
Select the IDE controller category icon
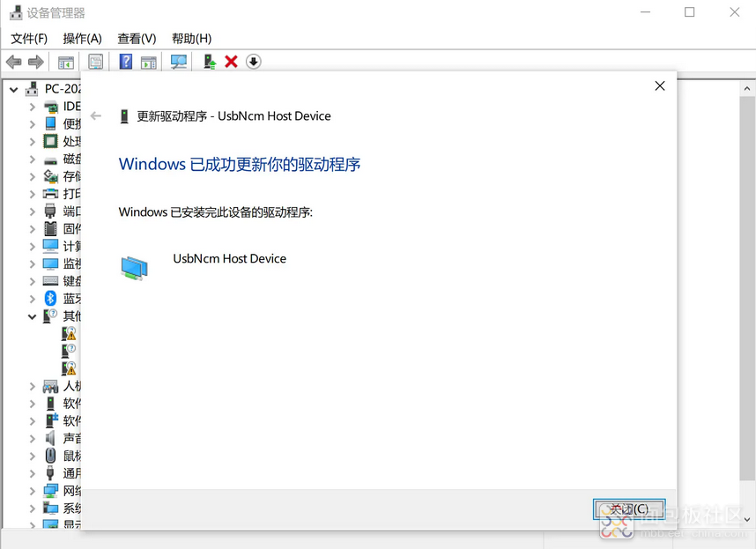click(50, 107)
